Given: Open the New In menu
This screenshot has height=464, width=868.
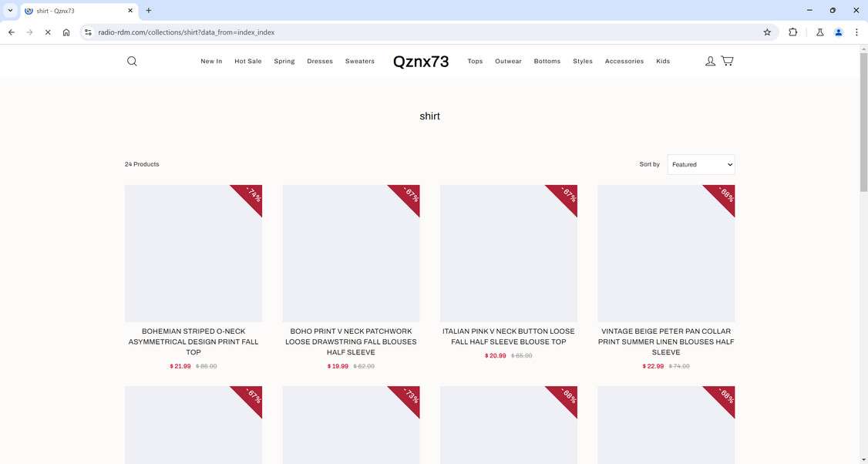Looking at the screenshot, I should (x=211, y=62).
